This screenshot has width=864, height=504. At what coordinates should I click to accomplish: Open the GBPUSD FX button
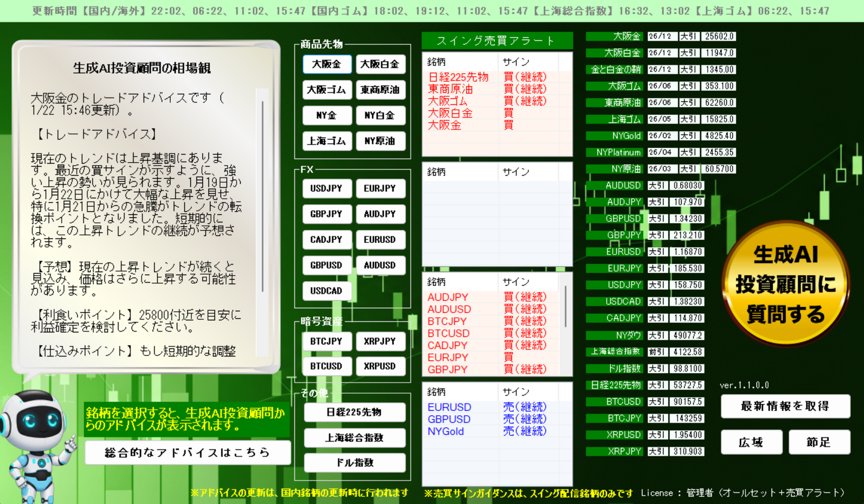(x=327, y=265)
